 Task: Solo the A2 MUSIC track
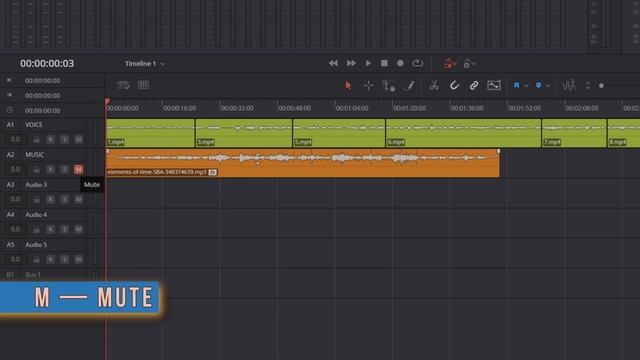pyautogui.click(x=64, y=169)
